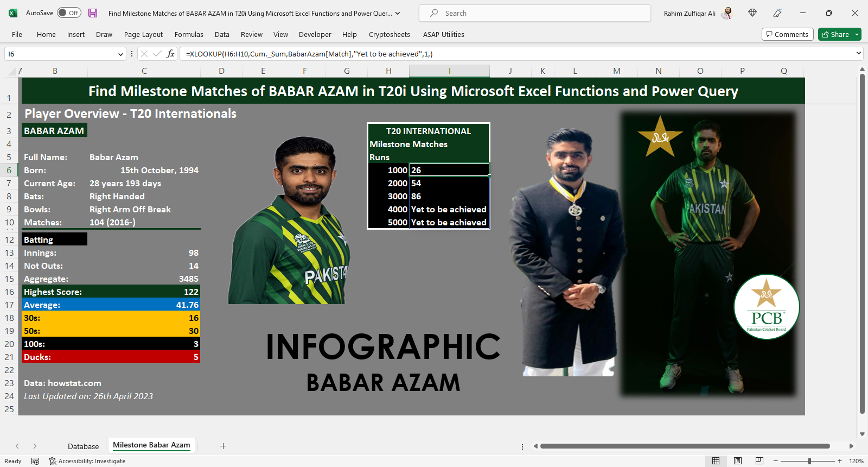The image size is (868, 467).
Task: Open the Review tab
Action: tap(252, 34)
